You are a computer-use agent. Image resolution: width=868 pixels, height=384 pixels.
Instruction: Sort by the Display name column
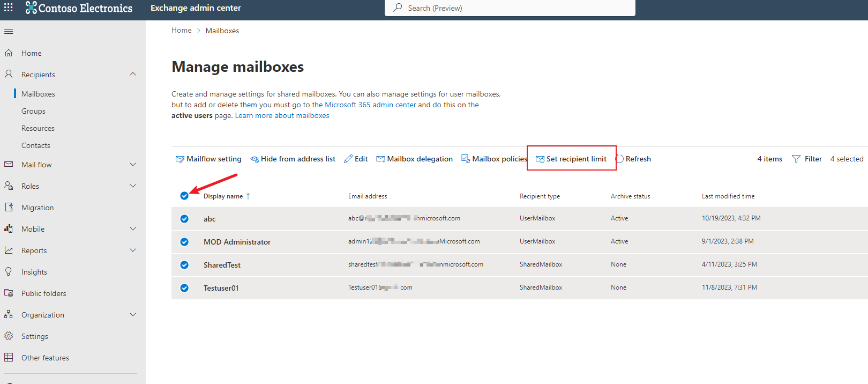coord(223,196)
